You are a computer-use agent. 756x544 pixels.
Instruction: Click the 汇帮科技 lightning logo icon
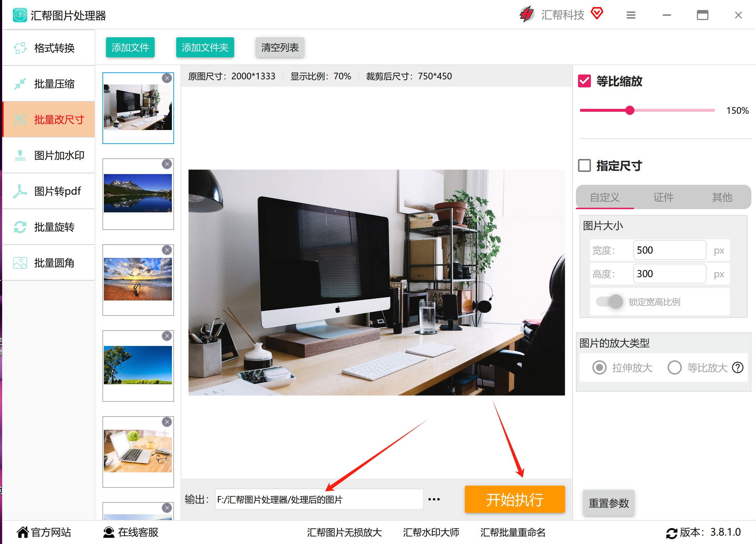tap(526, 14)
